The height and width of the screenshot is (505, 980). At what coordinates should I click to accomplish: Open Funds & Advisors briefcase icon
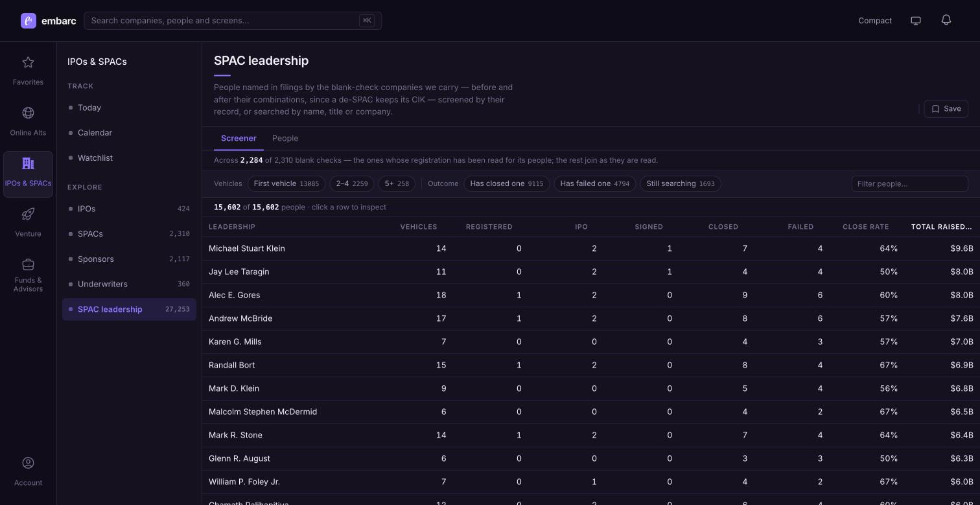[28, 264]
